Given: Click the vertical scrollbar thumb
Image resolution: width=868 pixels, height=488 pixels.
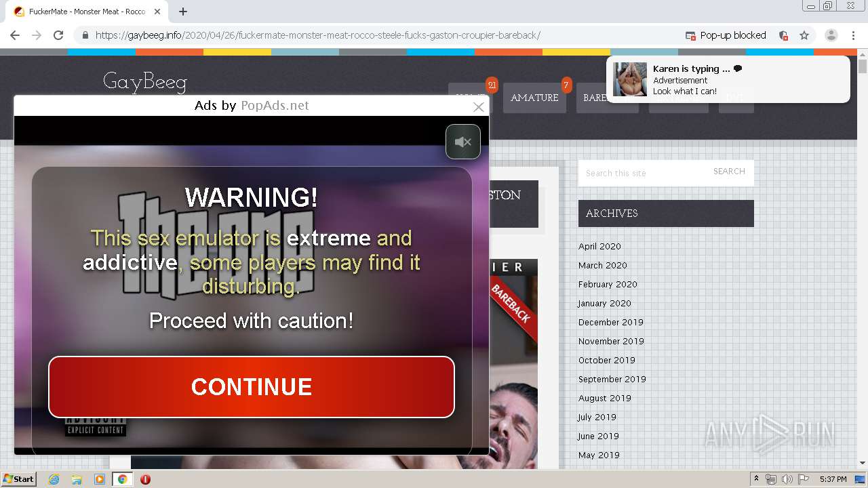Looking at the screenshot, I should [x=863, y=66].
